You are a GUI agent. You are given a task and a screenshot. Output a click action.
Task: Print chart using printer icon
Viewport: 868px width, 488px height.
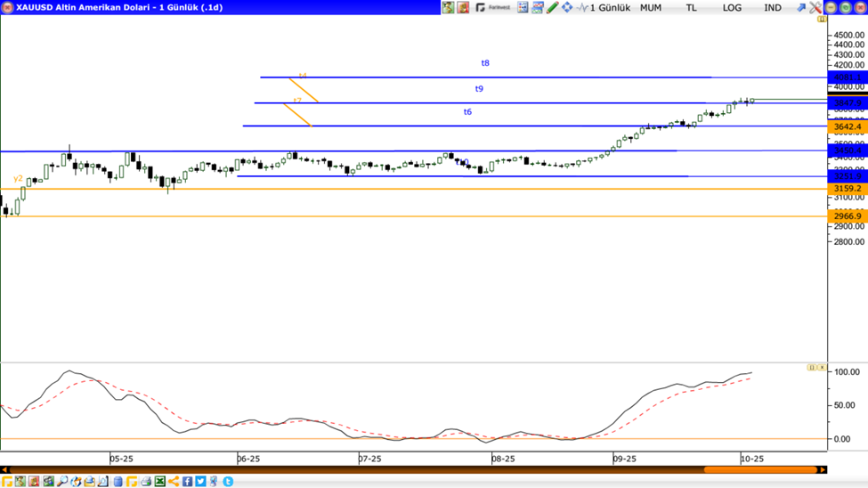(x=146, y=482)
